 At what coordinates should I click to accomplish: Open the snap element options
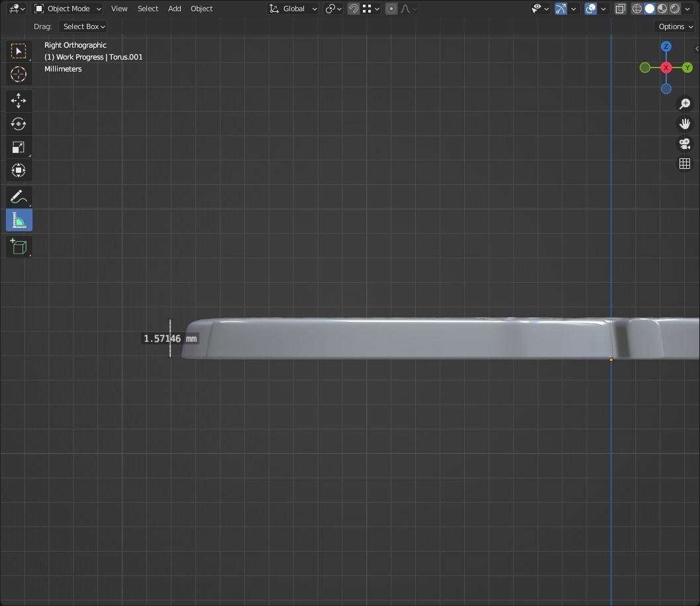[371, 9]
